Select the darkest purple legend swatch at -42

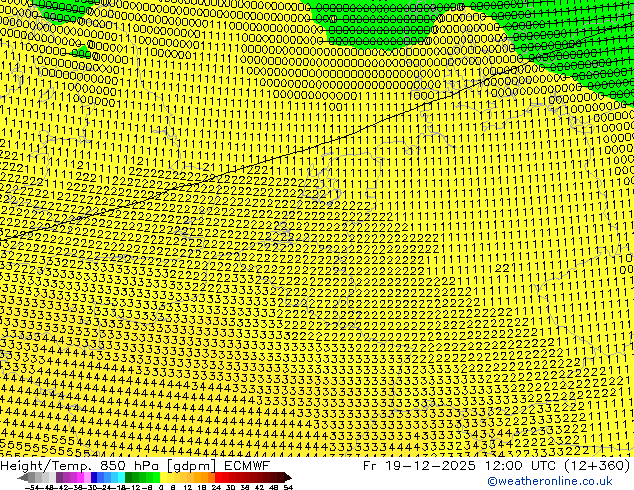59,477
